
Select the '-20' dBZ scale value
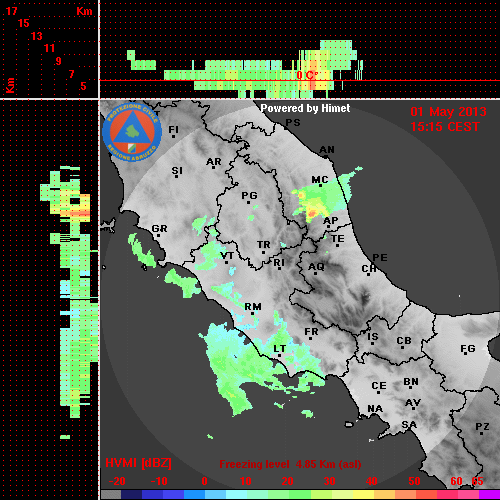tap(117, 481)
